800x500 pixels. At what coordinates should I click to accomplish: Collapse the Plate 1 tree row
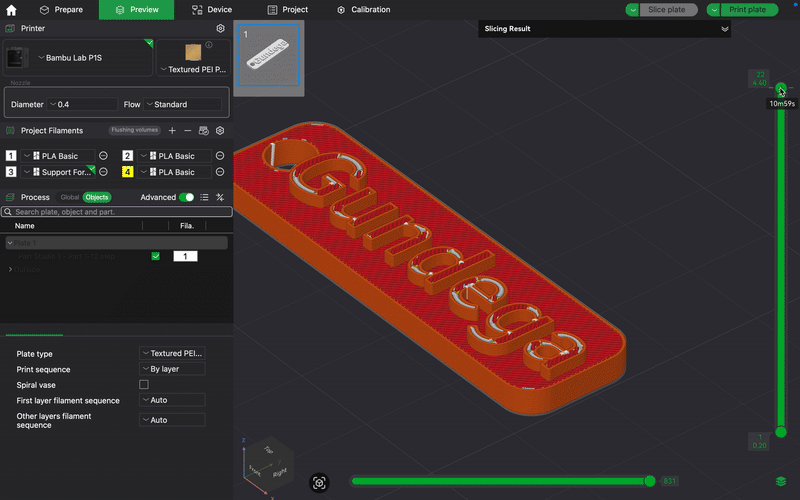[10, 243]
